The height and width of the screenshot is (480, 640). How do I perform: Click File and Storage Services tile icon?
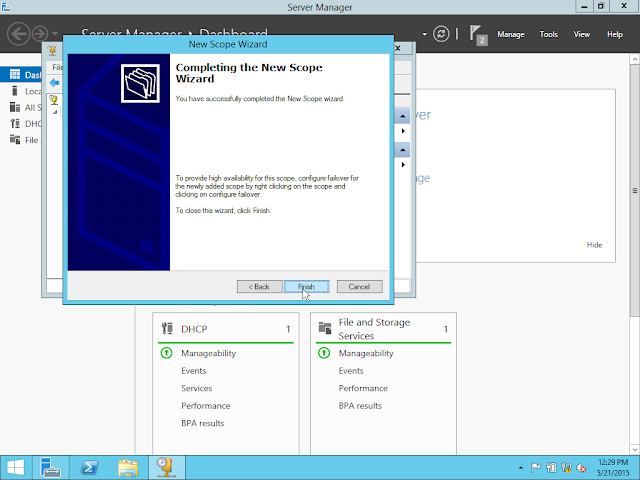325,328
